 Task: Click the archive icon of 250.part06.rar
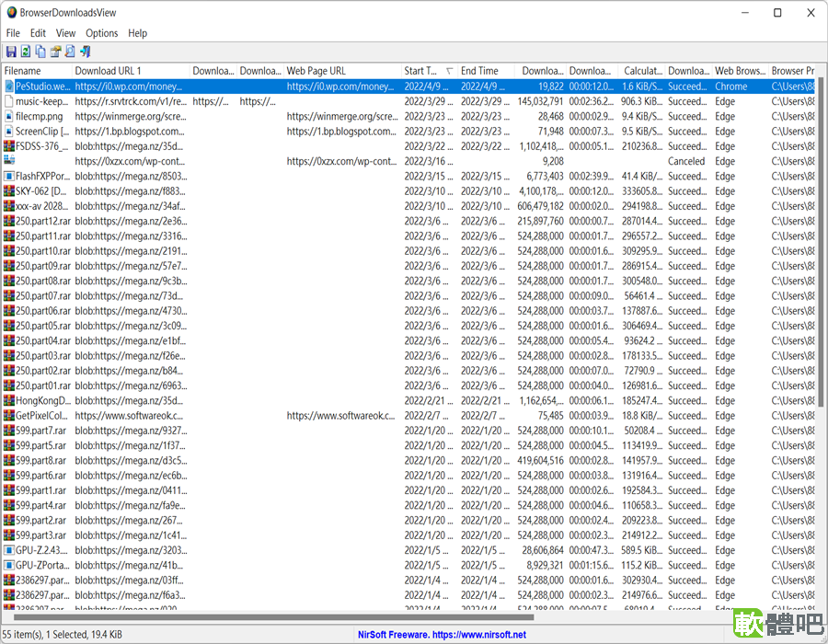[9, 311]
